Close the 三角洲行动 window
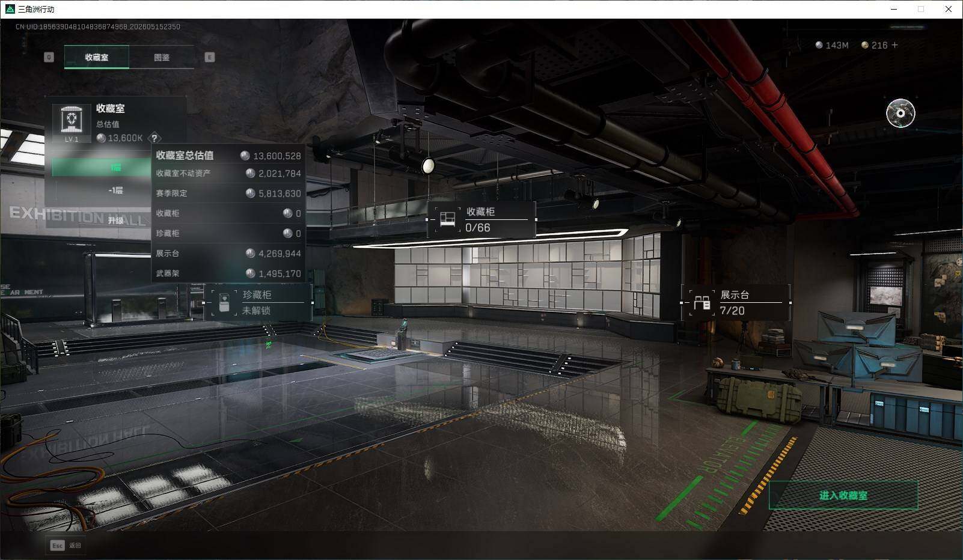This screenshot has height=560, width=963. click(x=949, y=9)
